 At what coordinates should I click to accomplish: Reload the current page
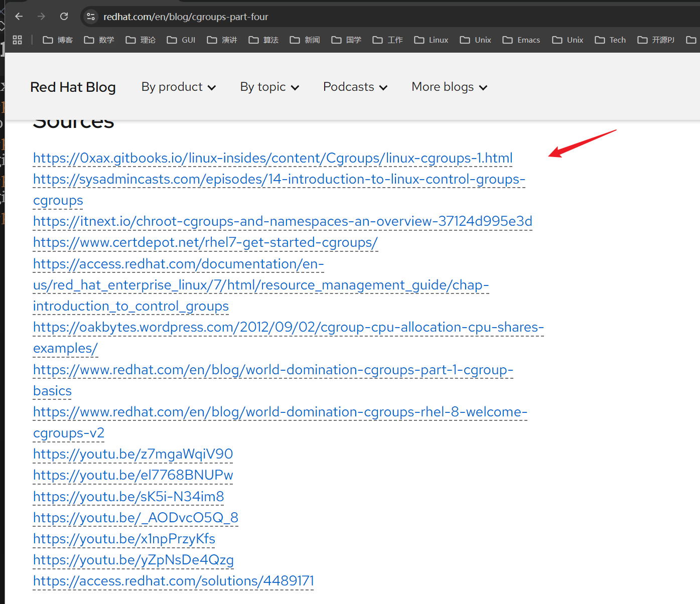pos(64,17)
